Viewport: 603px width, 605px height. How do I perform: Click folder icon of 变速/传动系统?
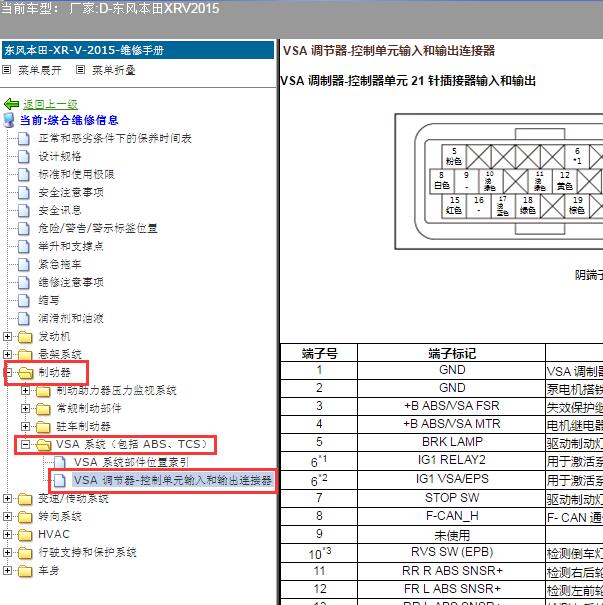click(x=25, y=499)
